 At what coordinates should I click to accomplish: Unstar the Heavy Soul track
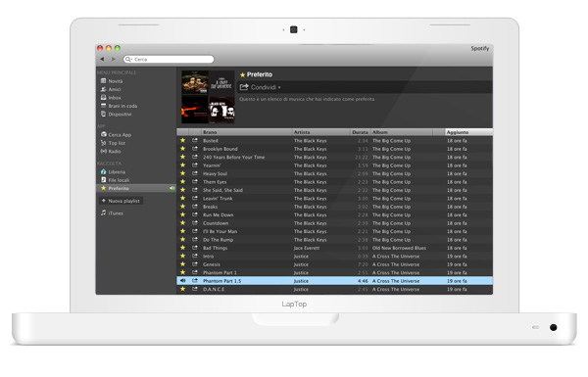coord(182,173)
